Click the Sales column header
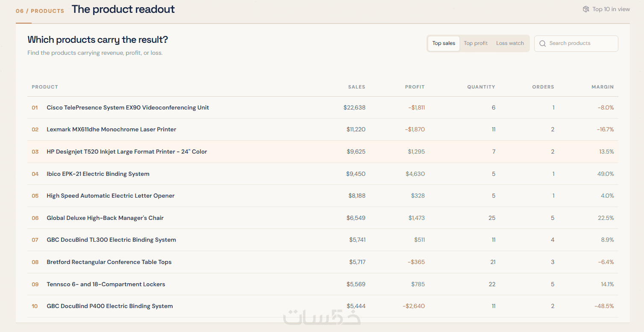The height and width of the screenshot is (332, 644). pyautogui.click(x=357, y=87)
